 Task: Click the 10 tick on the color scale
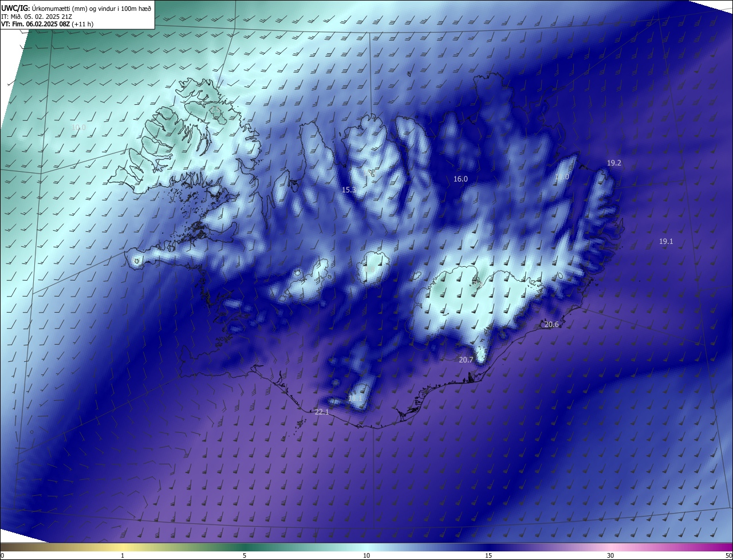(x=366, y=555)
